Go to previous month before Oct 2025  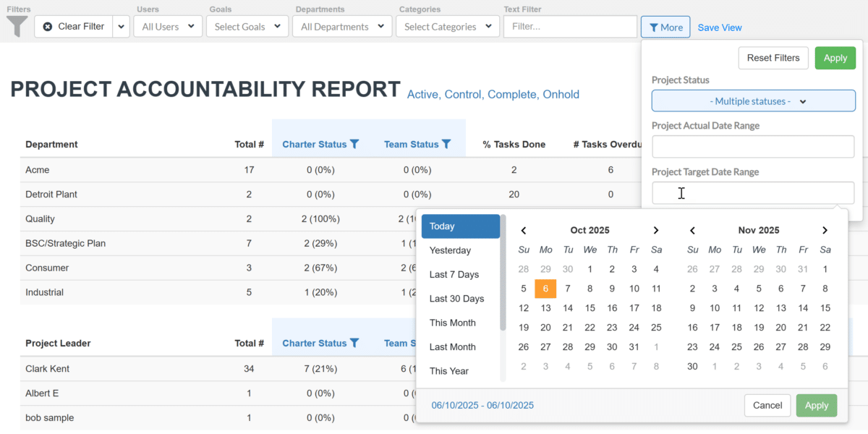pyautogui.click(x=524, y=231)
